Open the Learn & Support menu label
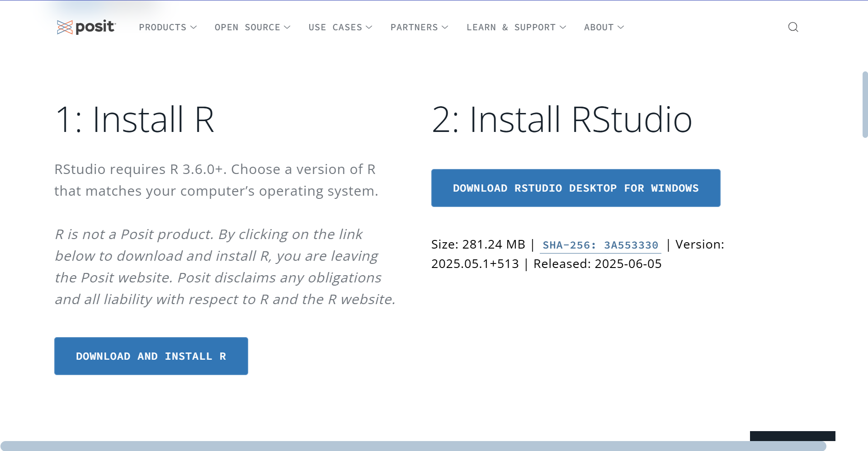The height and width of the screenshot is (451, 868). click(x=511, y=28)
